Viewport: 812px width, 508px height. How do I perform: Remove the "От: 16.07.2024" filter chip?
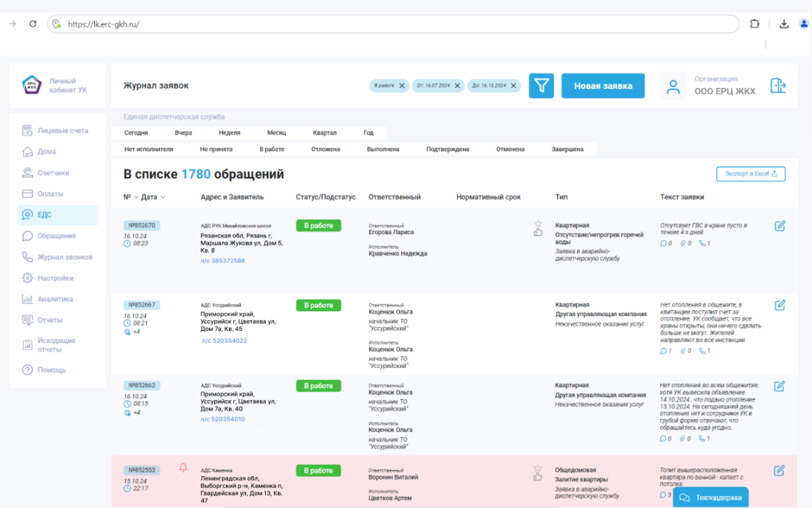point(458,86)
